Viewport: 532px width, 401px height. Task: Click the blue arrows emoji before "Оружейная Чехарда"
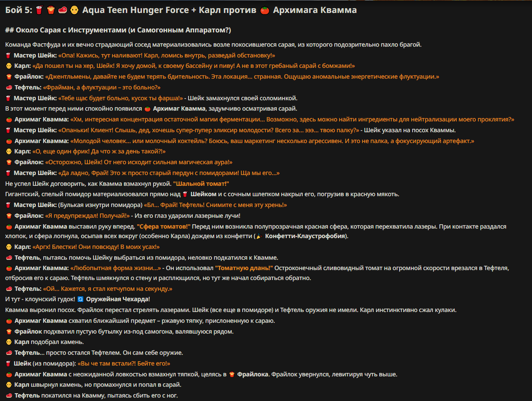(x=80, y=299)
